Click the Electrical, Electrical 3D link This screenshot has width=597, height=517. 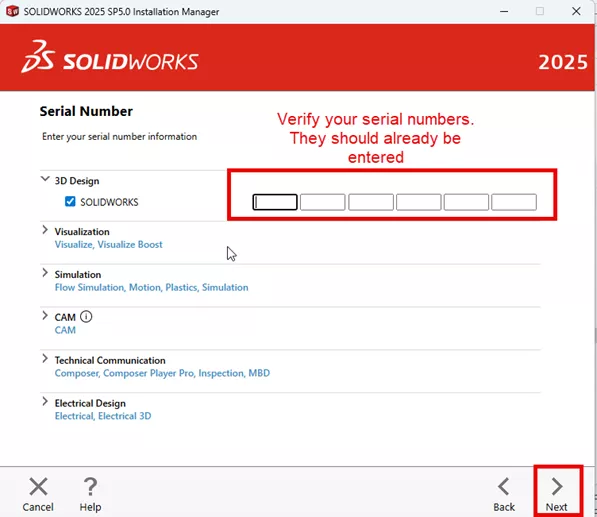pos(103,416)
